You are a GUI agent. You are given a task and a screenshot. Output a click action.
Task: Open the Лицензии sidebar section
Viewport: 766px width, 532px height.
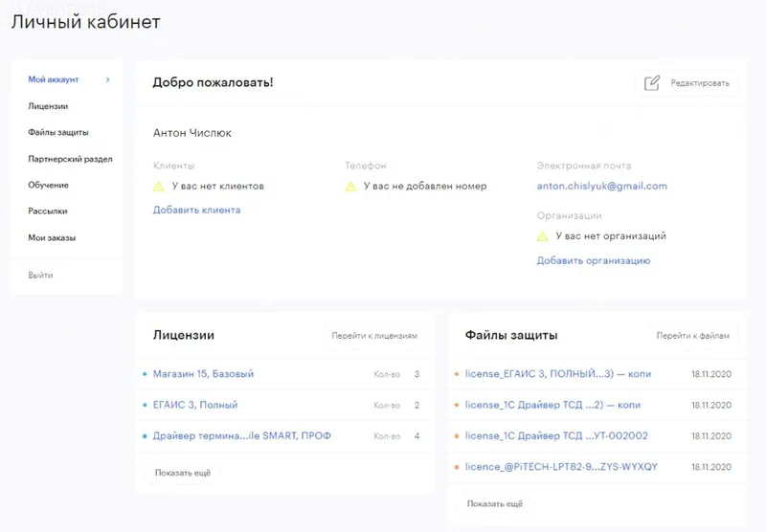[x=48, y=106]
